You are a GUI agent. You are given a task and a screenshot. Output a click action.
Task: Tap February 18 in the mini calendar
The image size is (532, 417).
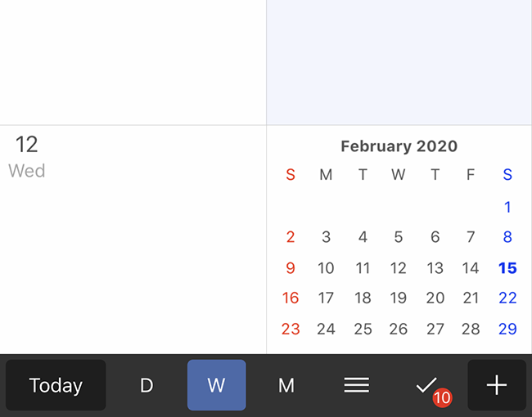[363, 299]
